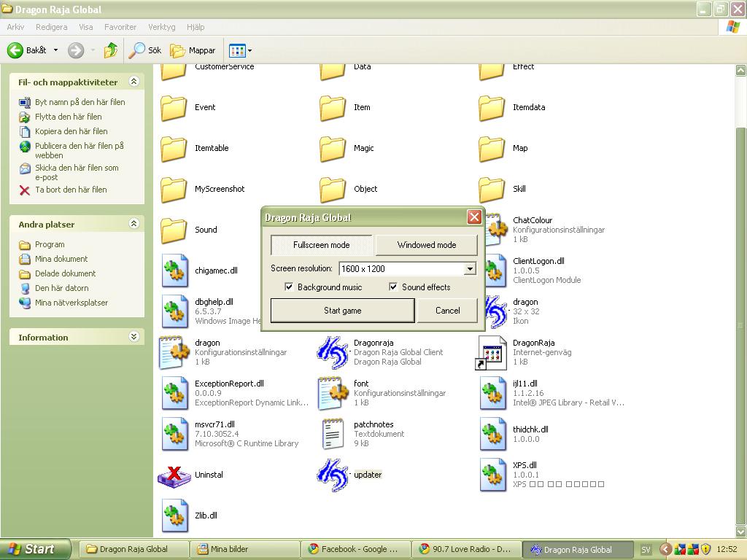Select the Zlib.dll file icon
Viewport: 747px width, 560px height.
click(x=174, y=516)
